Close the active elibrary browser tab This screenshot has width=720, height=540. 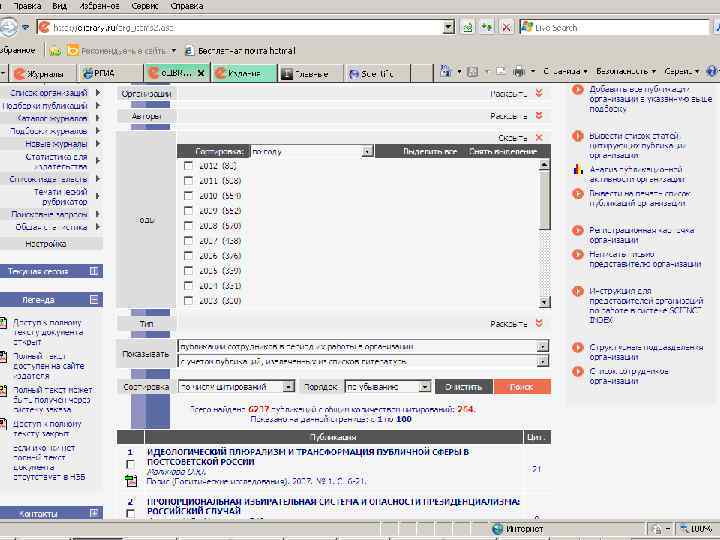pos(201,73)
